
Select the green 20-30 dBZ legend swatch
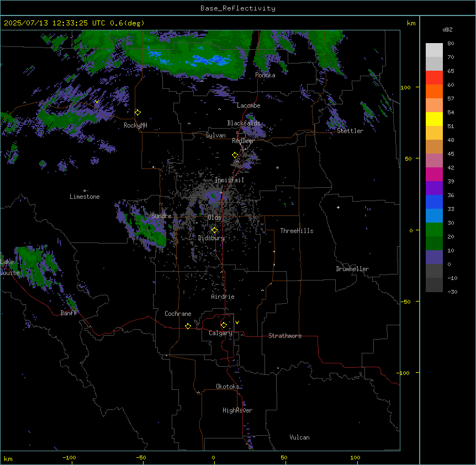click(x=434, y=230)
